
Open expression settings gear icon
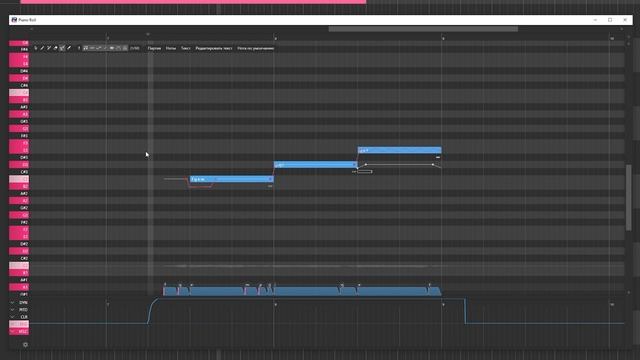25,345
